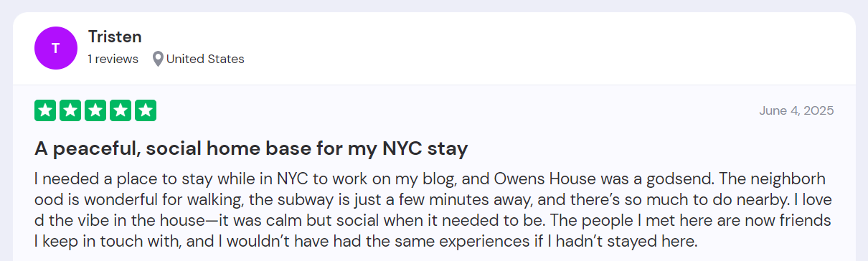868x261 pixels.
Task: Click the purple "T" avatar circle
Action: tap(55, 48)
